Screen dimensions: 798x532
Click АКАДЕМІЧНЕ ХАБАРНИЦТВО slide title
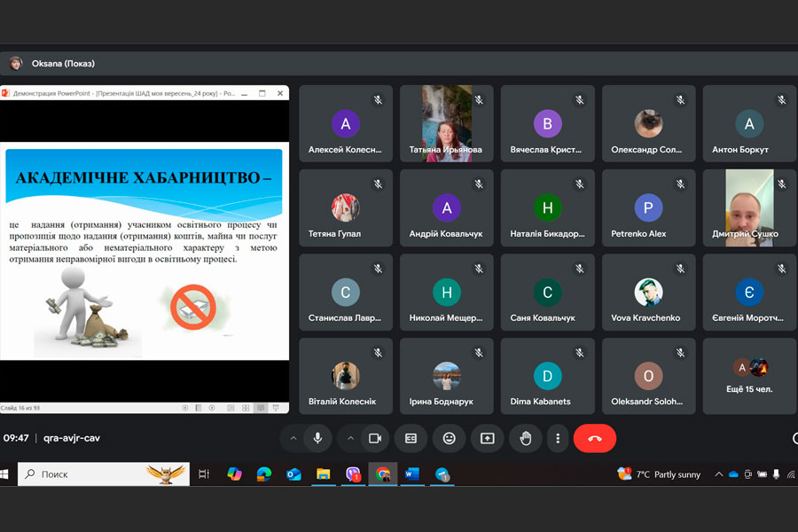144,177
